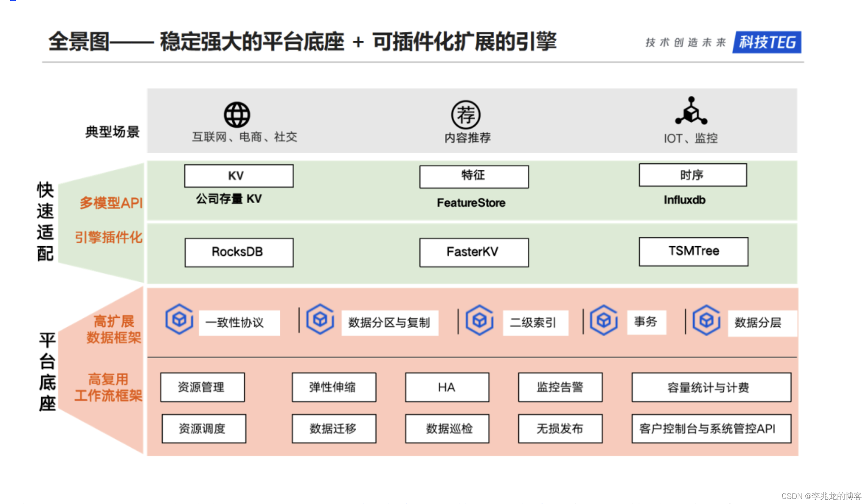Click the 全景图 slide title

tap(302, 42)
